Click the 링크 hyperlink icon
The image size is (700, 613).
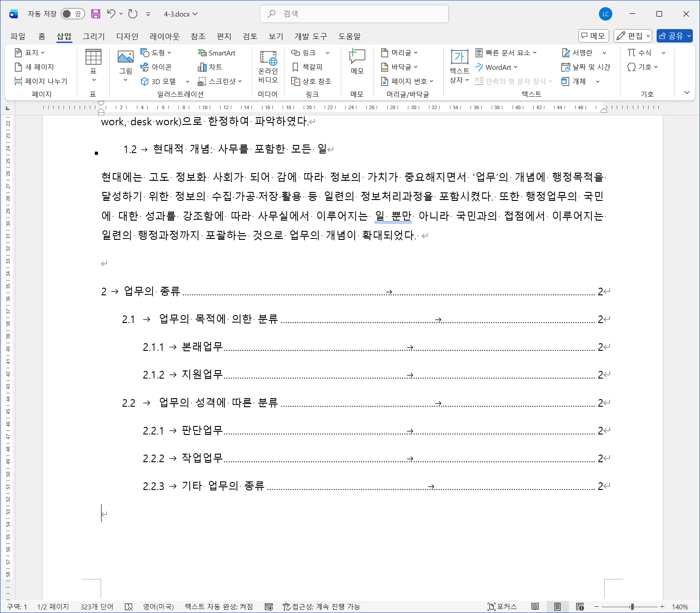pos(303,53)
